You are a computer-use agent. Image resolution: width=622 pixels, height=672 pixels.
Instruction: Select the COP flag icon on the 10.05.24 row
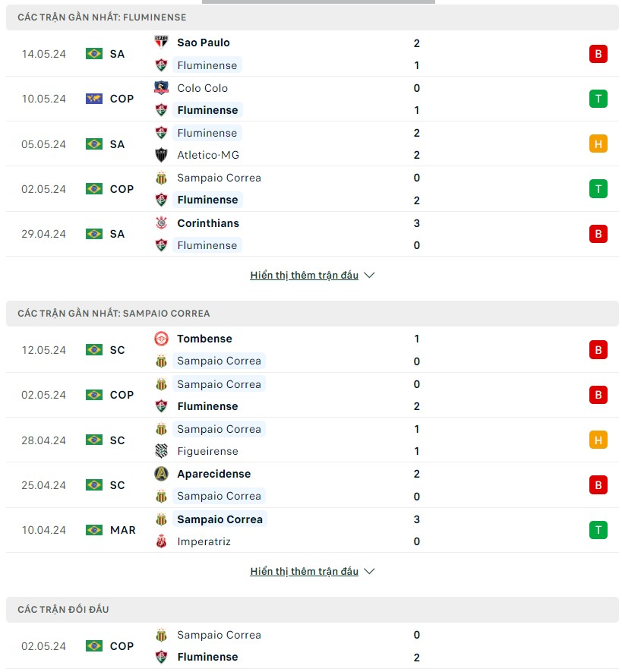[x=93, y=98]
